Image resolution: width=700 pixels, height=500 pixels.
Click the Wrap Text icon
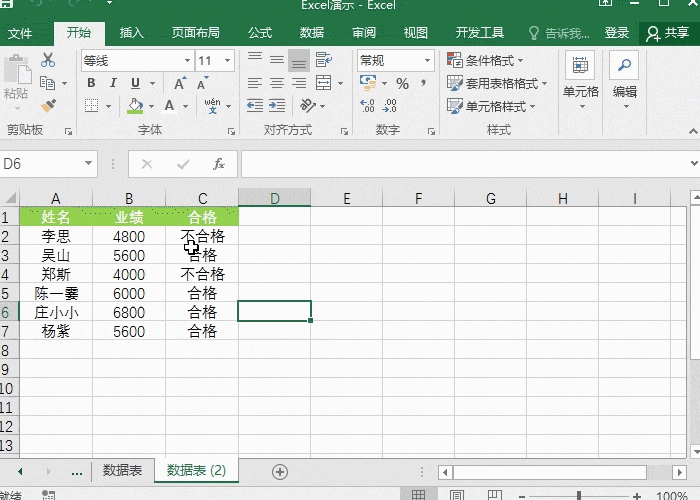coord(322,61)
